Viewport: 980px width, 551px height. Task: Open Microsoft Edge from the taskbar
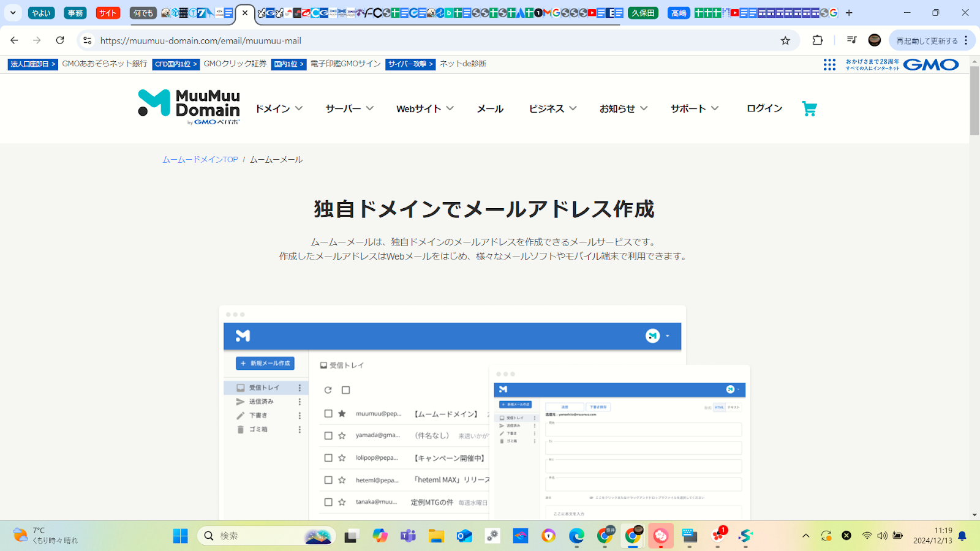(576, 536)
